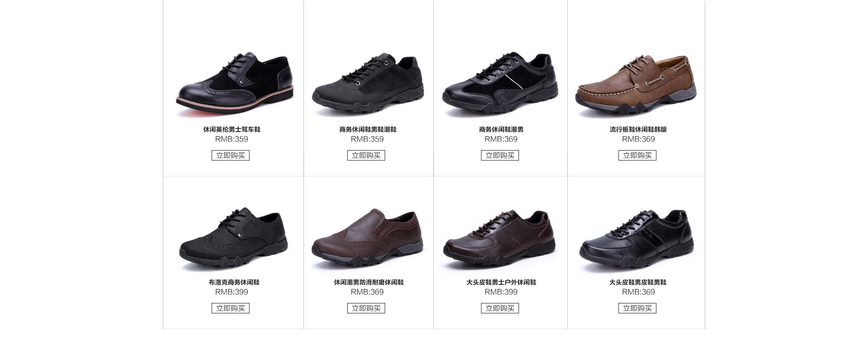This screenshot has height=350, width=868.
Task: Select the 大头皮鞋男士户外休闲鞋 title text
Action: [x=501, y=282]
